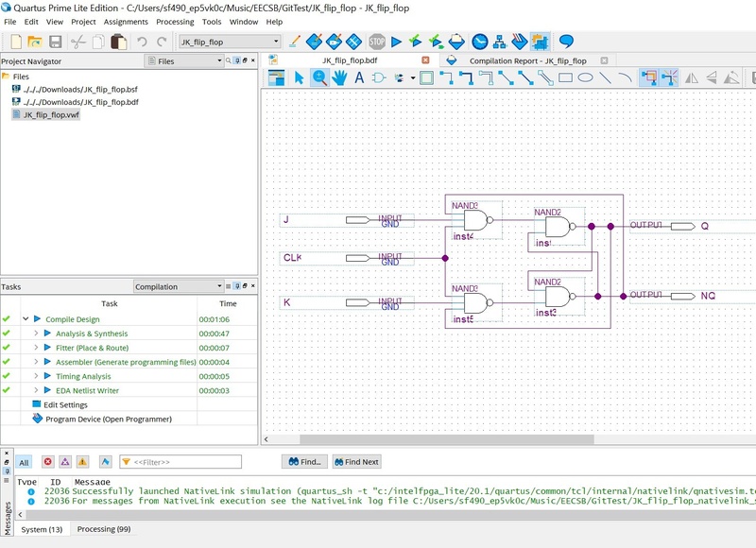
Task: Click the Find Next button
Action: (x=356, y=462)
